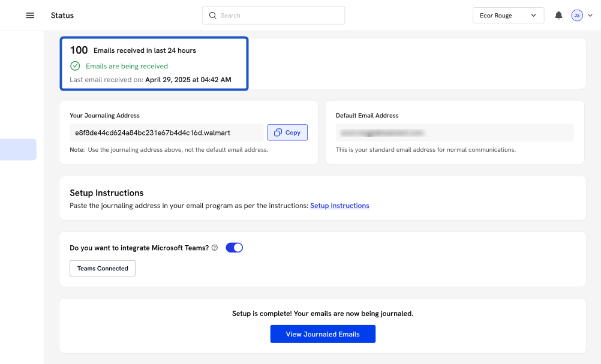Open the notifications bell
Screen dimensions: 601x364
(x=558, y=16)
